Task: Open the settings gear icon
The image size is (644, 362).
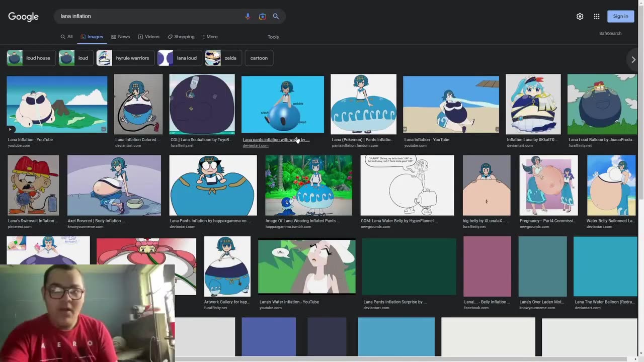Action: click(580, 17)
